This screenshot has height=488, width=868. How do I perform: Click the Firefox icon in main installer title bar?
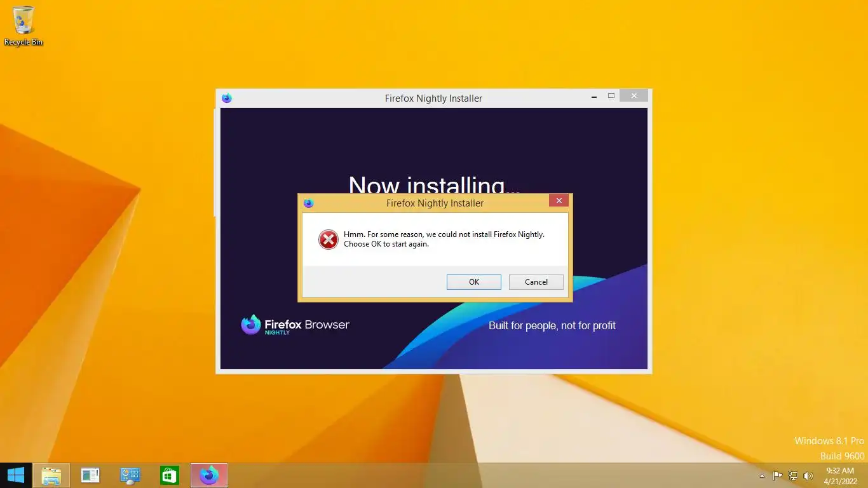227,98
